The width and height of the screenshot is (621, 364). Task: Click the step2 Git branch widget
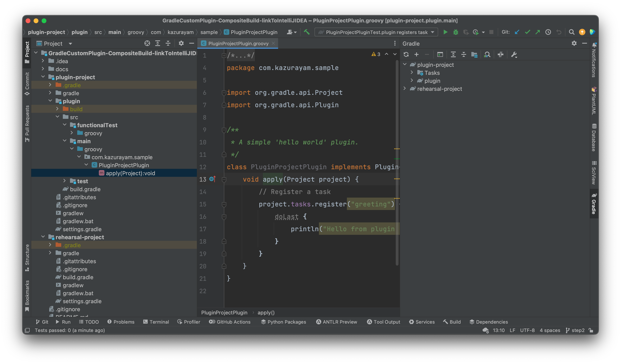point(575,330)
